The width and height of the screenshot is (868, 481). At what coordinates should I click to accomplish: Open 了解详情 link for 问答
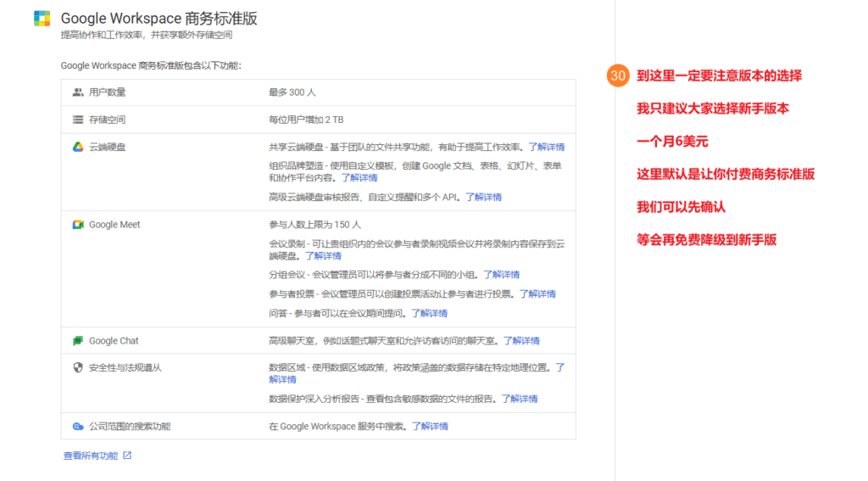pos(430,314)
